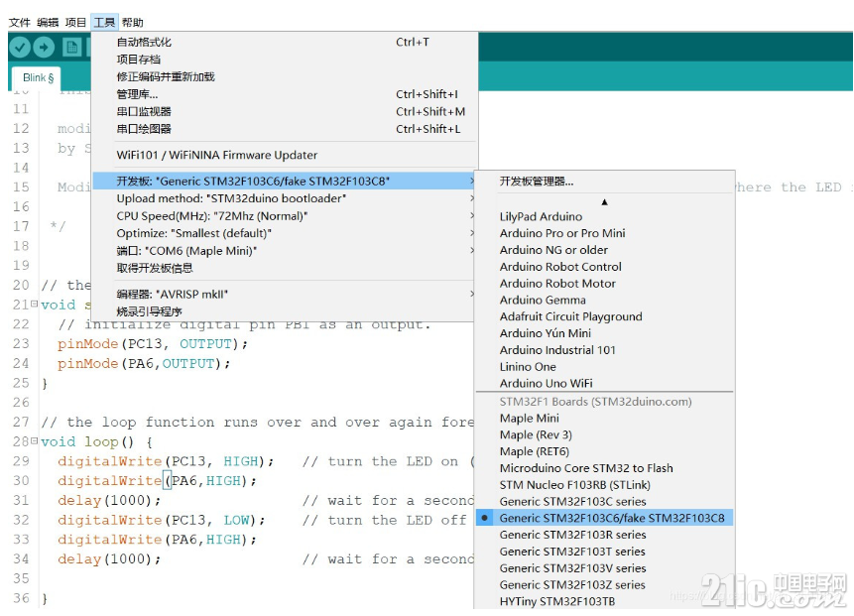Click the Upload arrow toolbar icon

(x=44, y=48)
